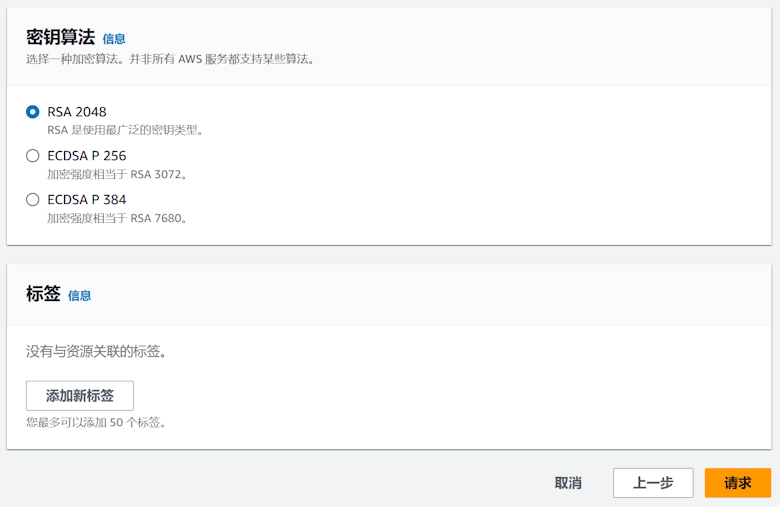Select the RSA 2048 radio button
The width and height of the screenshot is (780, 507).
pyautogui.click(x=32, y=112)
